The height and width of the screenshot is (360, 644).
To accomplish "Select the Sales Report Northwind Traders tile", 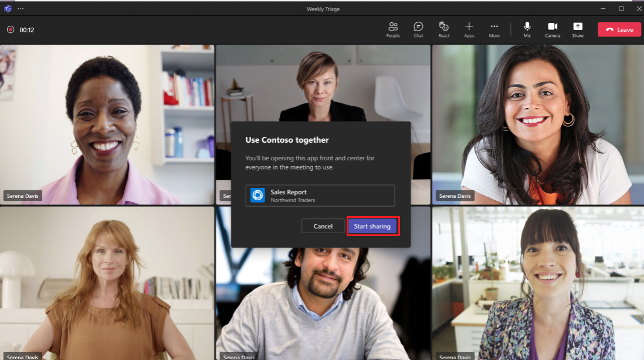I will 320,196.
